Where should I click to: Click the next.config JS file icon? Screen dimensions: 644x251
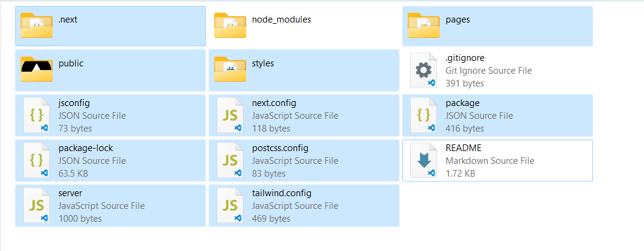click(229, 115)
